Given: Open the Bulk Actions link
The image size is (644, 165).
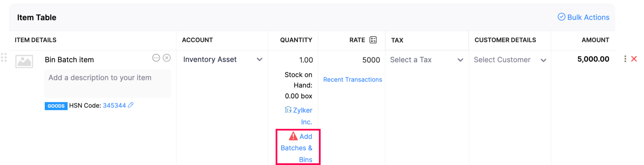Looking at the screenshot, I should (588, 17).
